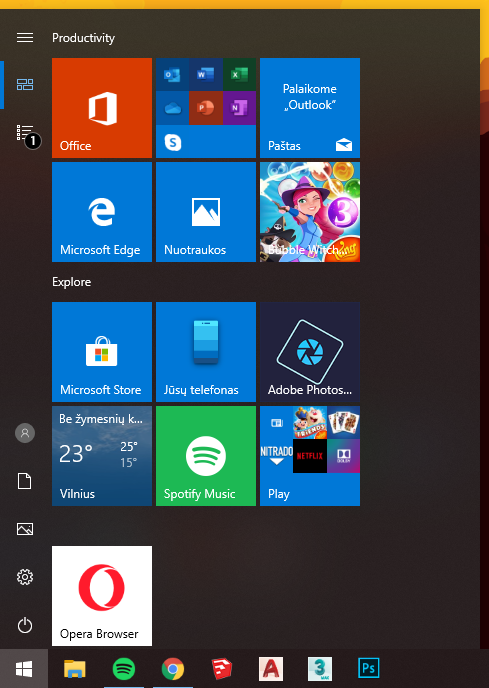The width and height of the screenshot is (489, 688).
Task: Click the Windows Start button
Action: point(24,669)
